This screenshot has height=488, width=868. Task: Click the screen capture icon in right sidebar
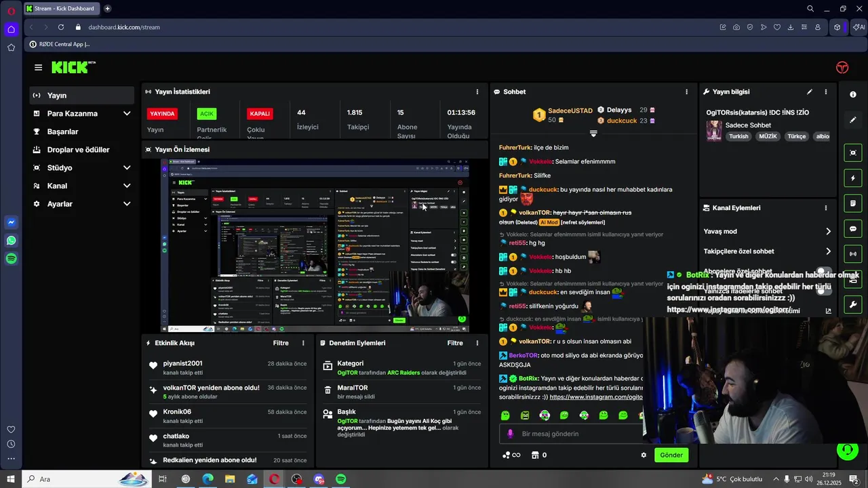(x=853, y=152)
